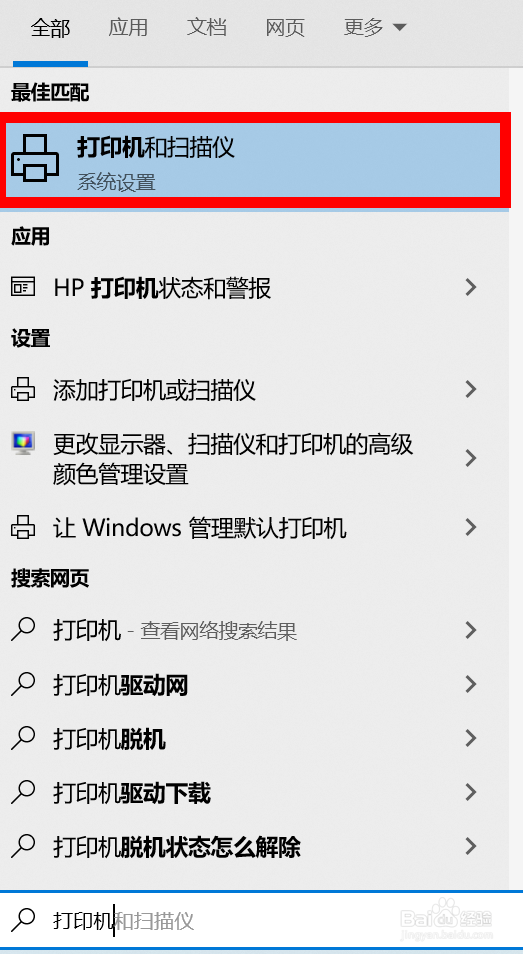Click the magnifier icon beside 打印机驱动网
Image resolution: width=523 pixels, height=954 pixels.
(23, 684)
